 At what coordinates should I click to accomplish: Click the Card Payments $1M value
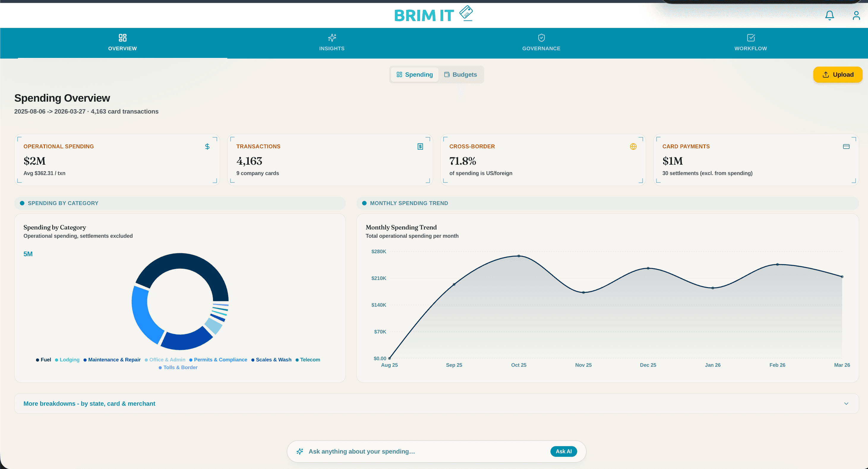(672, 161)
